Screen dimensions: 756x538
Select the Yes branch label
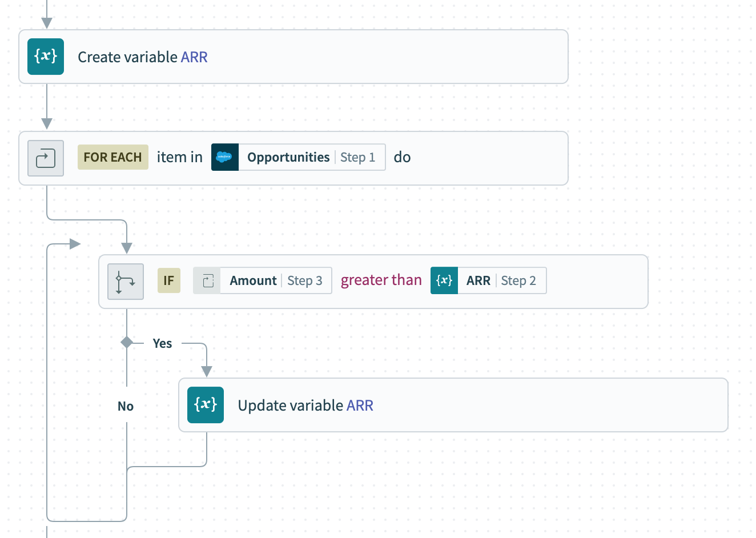point(163,343)
